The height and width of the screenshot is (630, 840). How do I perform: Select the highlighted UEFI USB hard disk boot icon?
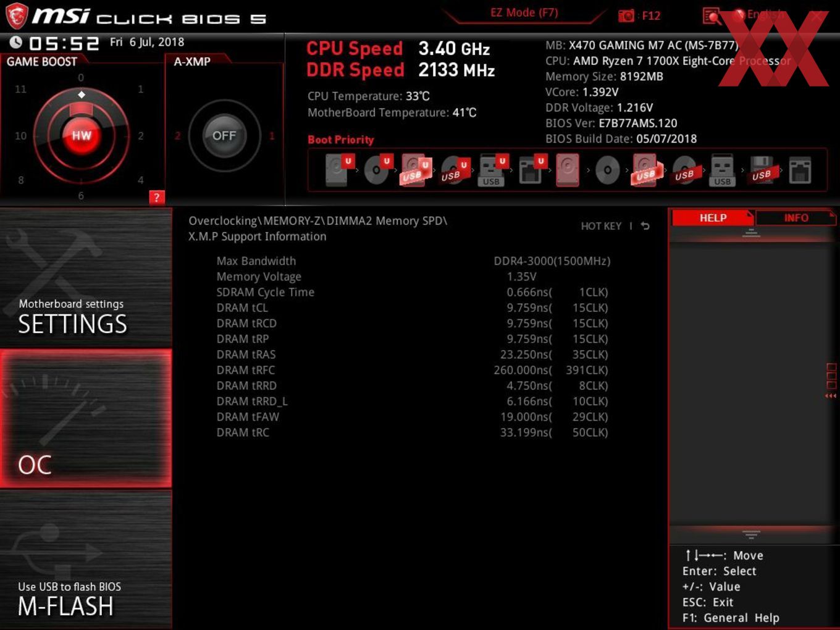click(x=415, y=170)
